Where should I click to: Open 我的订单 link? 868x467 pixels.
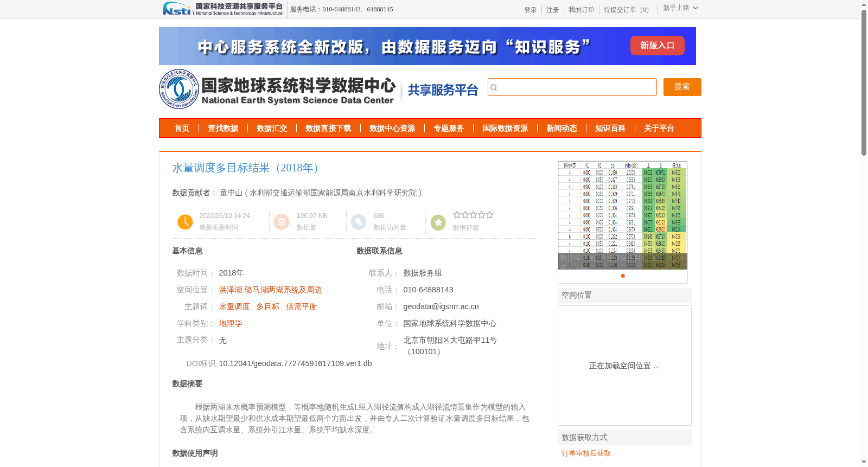[x=582, y=10]
